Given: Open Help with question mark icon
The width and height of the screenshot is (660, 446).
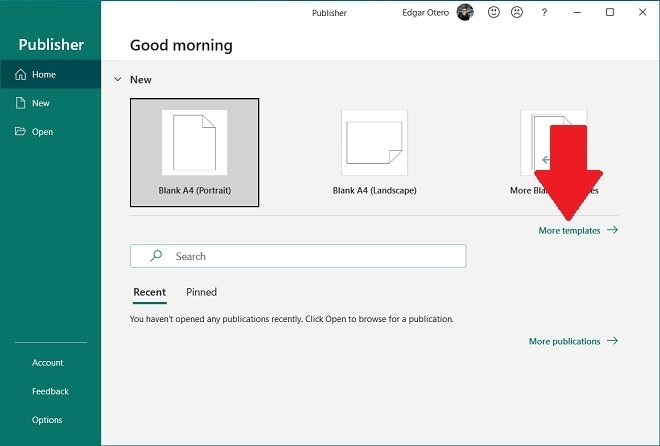Looking at the screenshot, I should click(544, 12).
